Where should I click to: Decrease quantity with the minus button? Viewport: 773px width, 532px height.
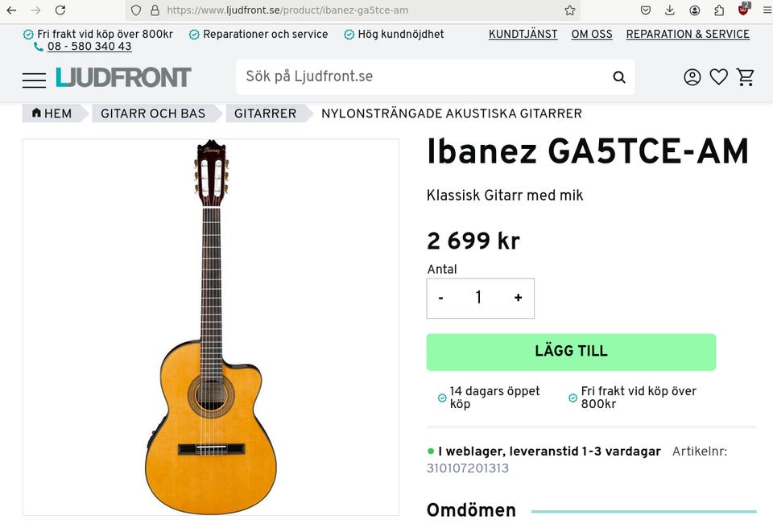[440, 298]
